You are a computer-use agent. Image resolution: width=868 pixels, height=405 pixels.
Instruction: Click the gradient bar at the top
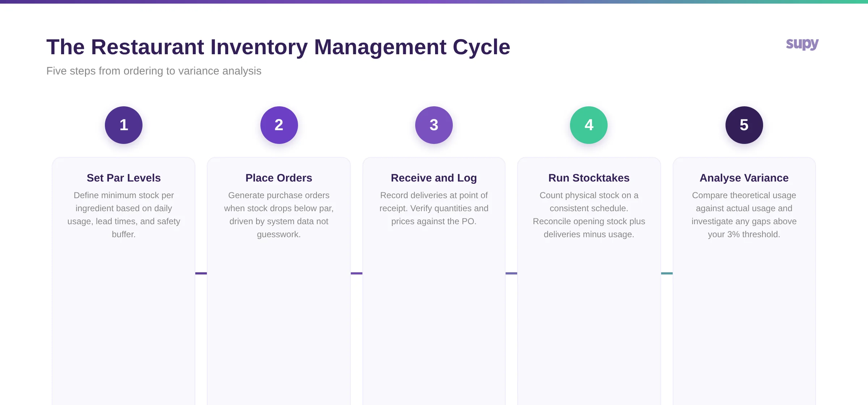tap(434, 3)
